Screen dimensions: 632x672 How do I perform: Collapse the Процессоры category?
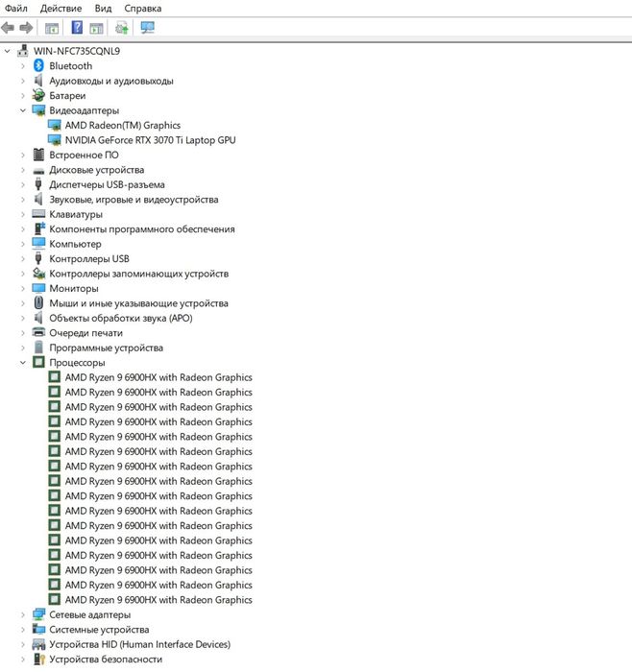(23, 363)
